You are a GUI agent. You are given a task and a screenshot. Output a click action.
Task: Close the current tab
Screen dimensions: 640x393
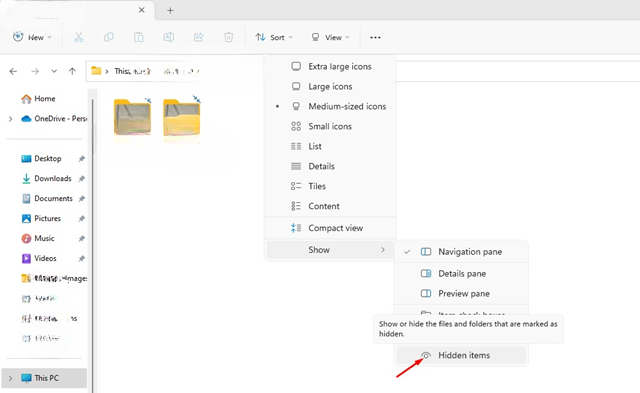click(142, 10)
